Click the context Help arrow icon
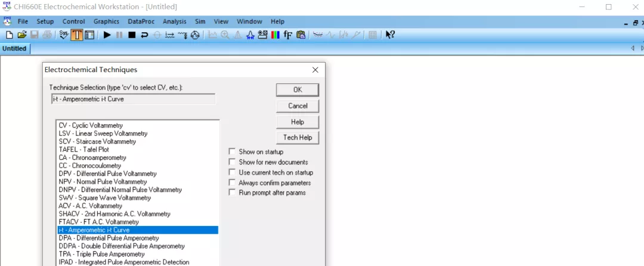Image resolution: width=644 pixels, height=266 pixels. [390, 35]
